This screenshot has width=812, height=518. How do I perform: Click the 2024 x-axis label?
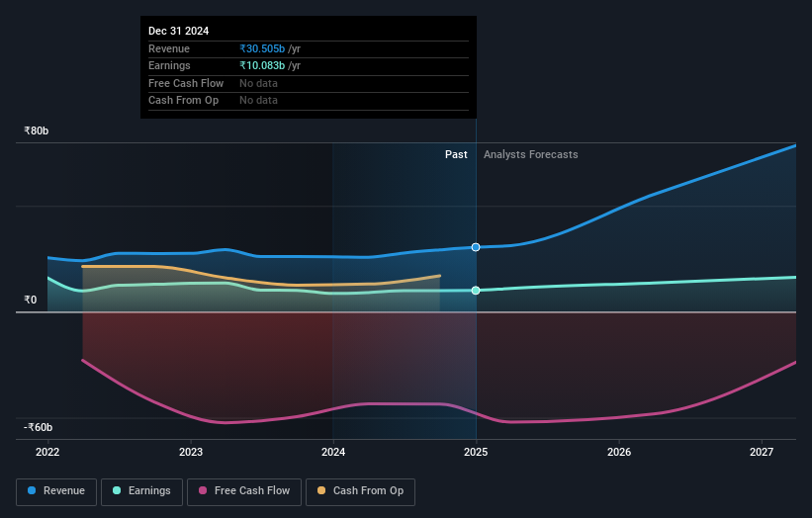[x=333, y=452]
